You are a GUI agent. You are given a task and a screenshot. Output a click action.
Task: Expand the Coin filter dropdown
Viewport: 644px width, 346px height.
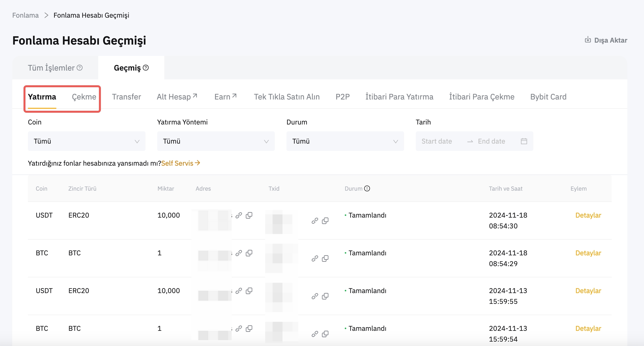click(x=86, y=141)
